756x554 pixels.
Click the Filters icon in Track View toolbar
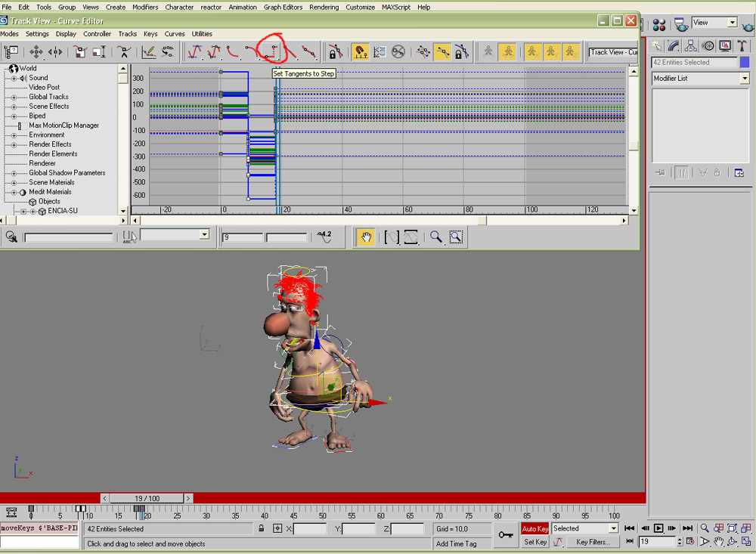pos(11,51)
